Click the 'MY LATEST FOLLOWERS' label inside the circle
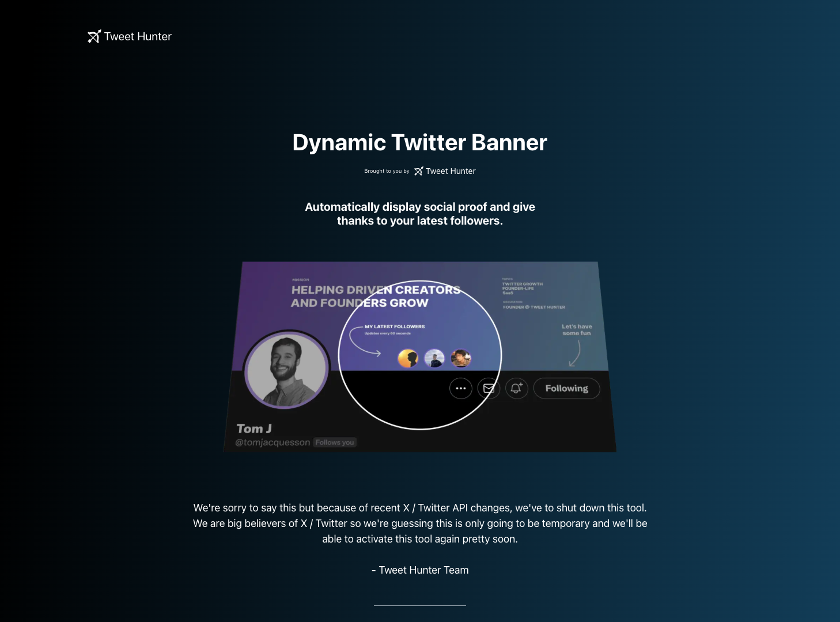840x622 pixels. pos(395,326)
